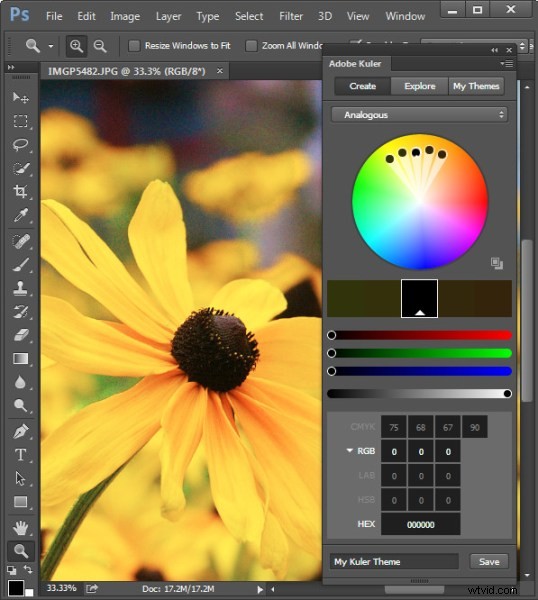Screen dimensions: 538x600
Task: Toggle Zoom All Windows checkbox
Action: point(251,46)
